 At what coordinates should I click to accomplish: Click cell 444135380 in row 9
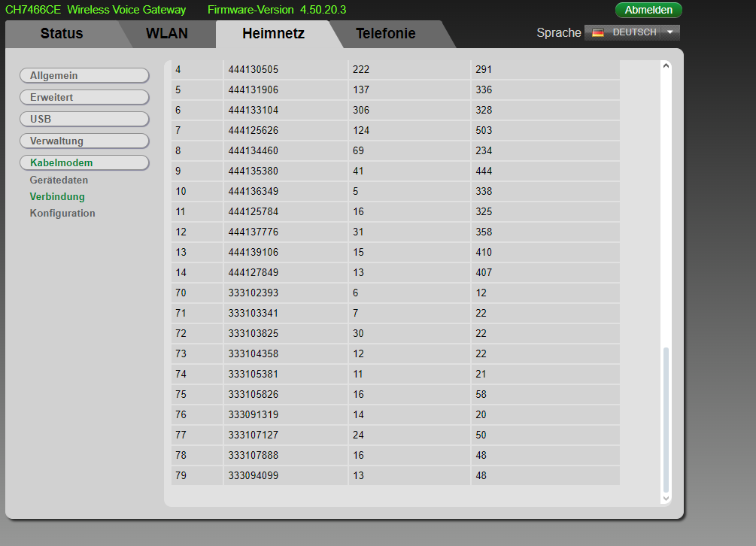(x=285, y=171)
